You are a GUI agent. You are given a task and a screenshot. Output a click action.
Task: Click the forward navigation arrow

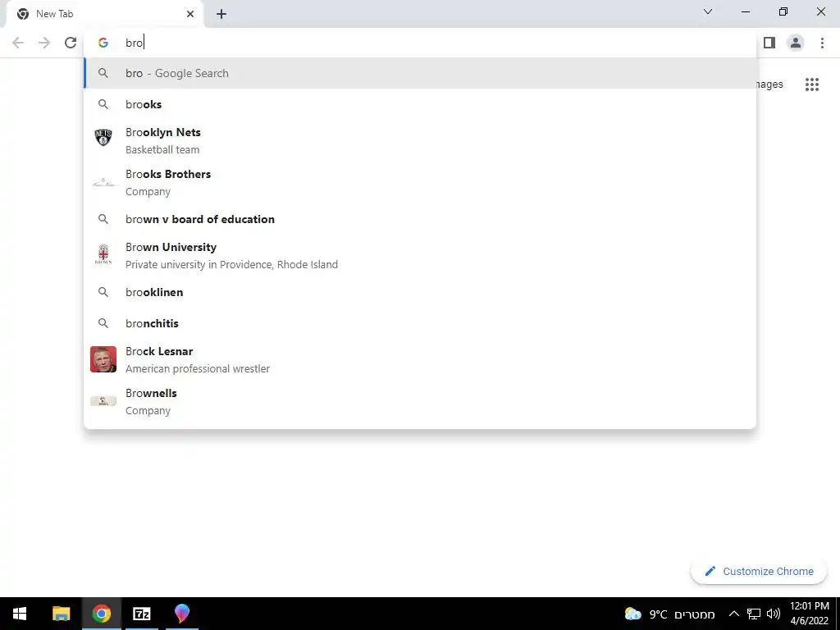click(x=44, y=43)
